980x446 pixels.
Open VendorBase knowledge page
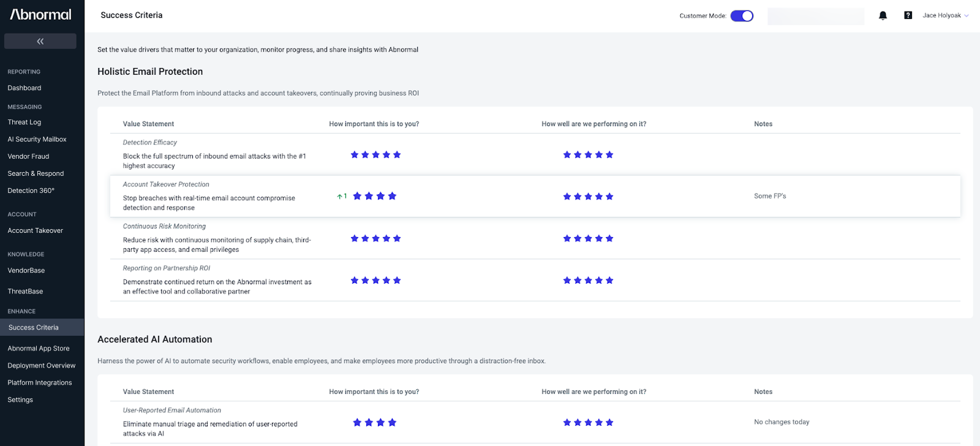(26, 271)
